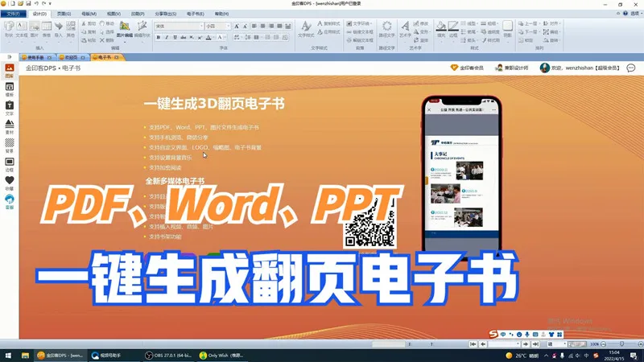
Task: Open the 图片编辑 image editor
Action: 125,29
